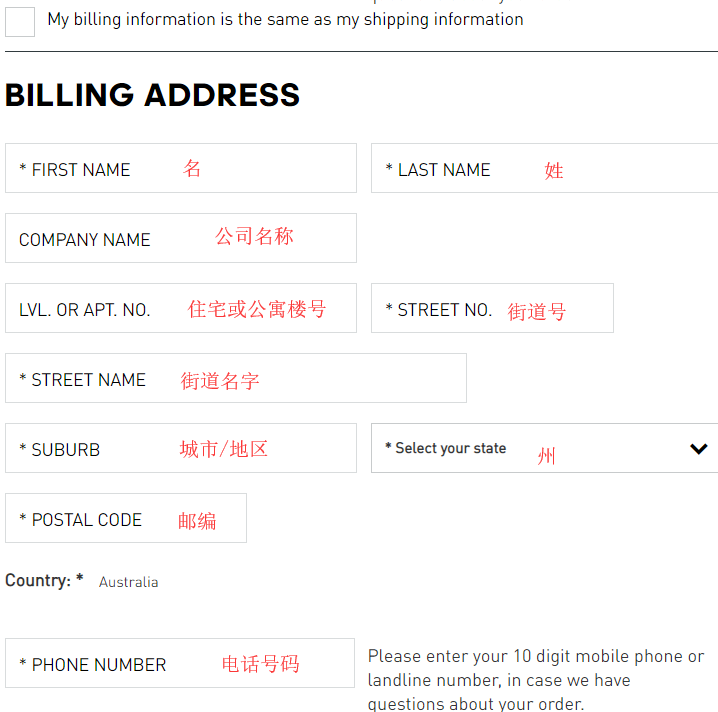The image size is (718, 712).
Task: Click the phone number help text
Action: click(536, 680)
